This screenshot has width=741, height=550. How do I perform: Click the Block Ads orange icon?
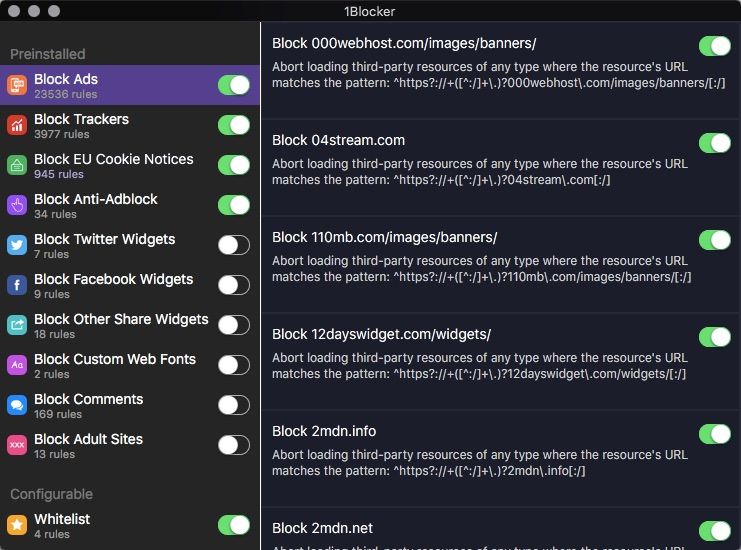(x=17, y=86)
